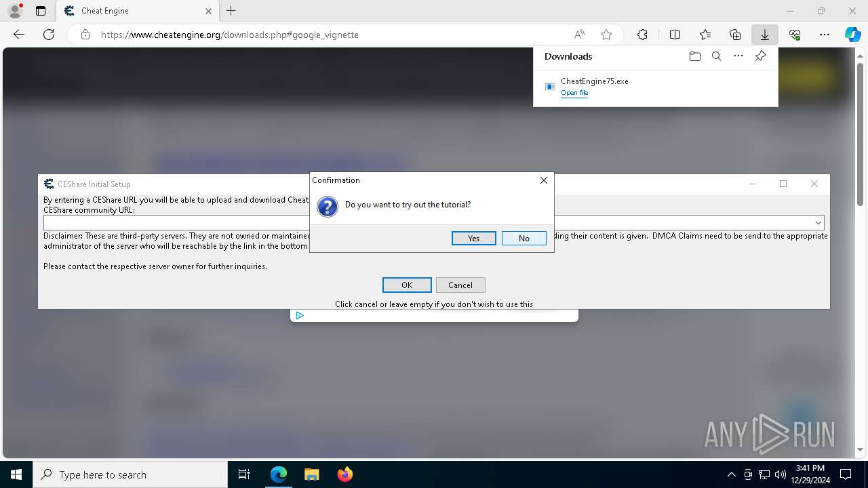Open the Extensions puzzle icon
The width and height of the screenshot is (868, 488).
642,35
